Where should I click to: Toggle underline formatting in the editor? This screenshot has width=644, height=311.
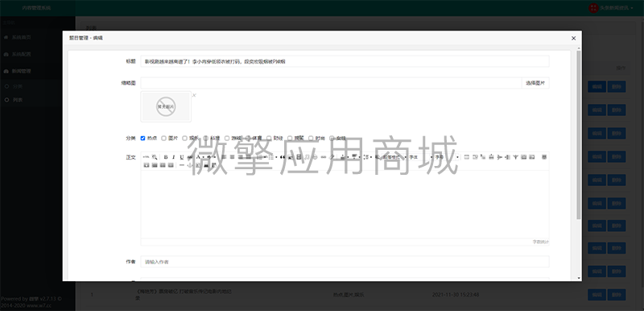point(182,157)
